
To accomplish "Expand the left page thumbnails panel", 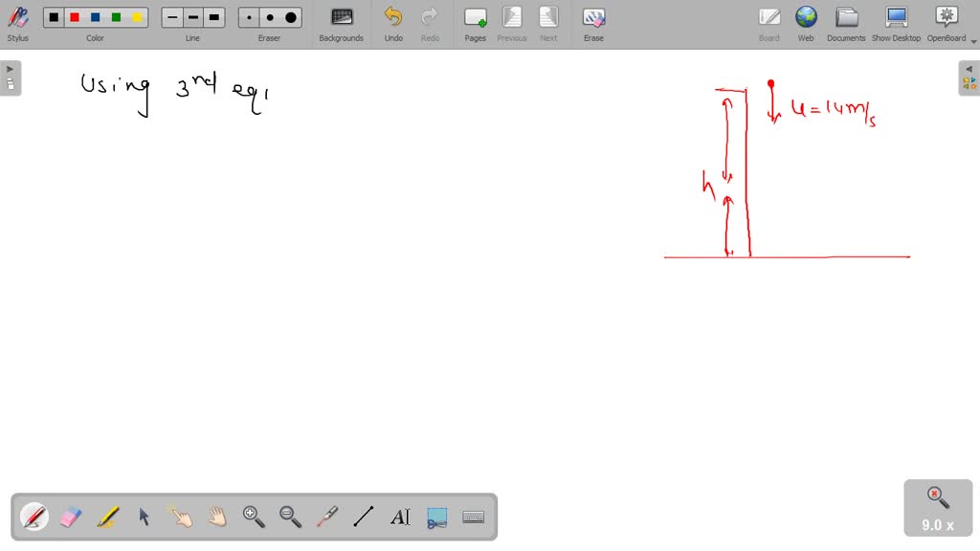I will point(10,77).
